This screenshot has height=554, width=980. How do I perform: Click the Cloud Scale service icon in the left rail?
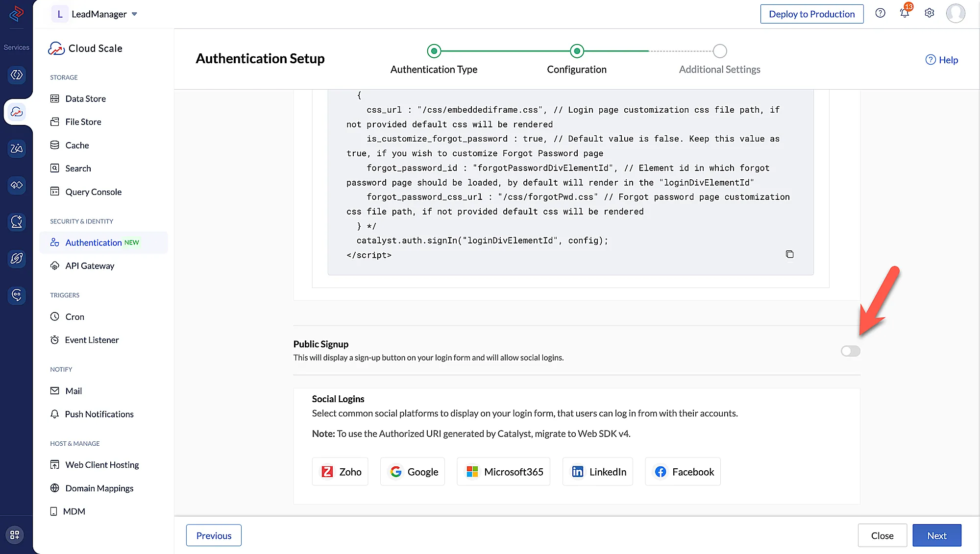click(x=17, y=112)
